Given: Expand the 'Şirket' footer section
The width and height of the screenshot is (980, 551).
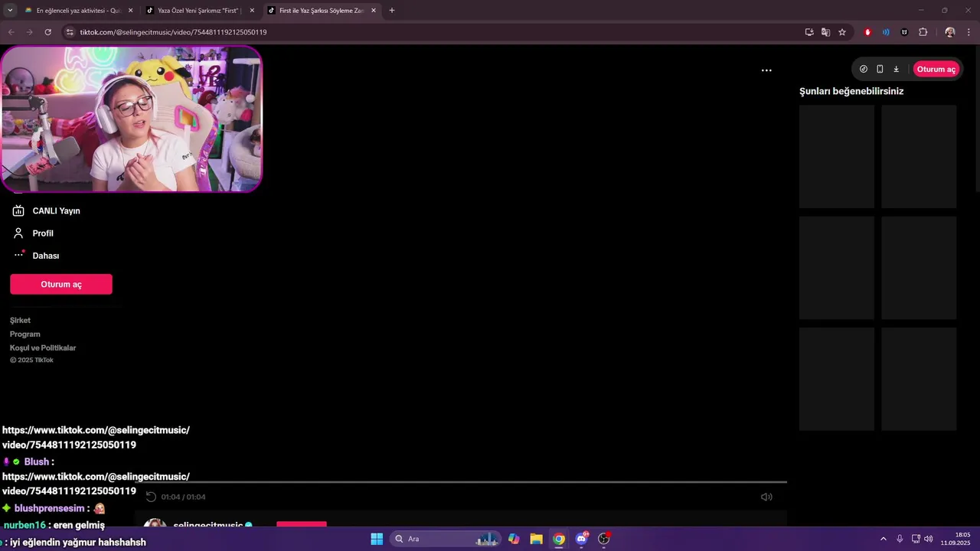Looking at the screenshot, I should coord(20,321).
